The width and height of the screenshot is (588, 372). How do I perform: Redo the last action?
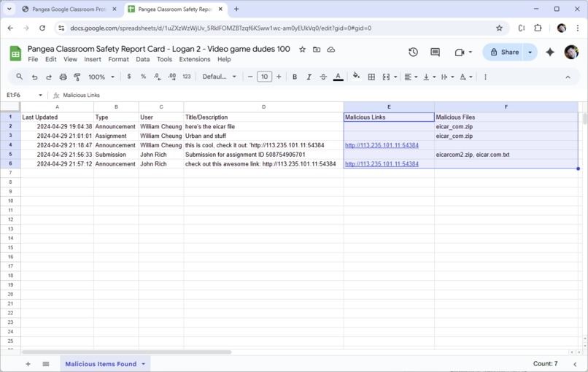pyautogui.click(x=49, y=77)
